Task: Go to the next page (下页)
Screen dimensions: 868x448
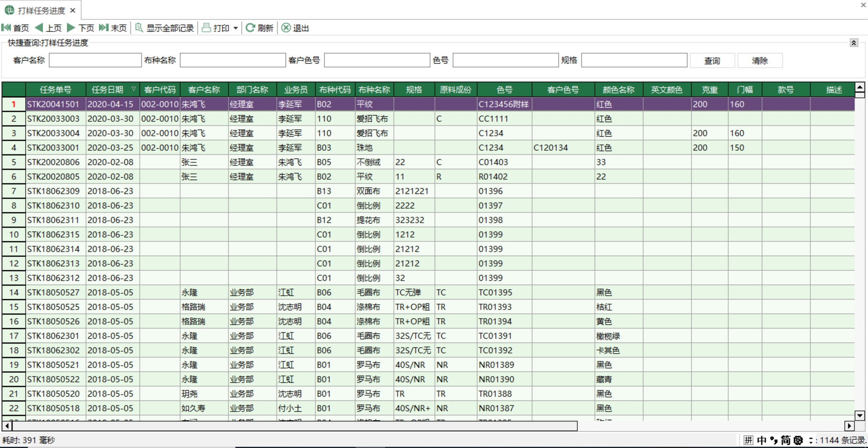Action: click(80, 28)
